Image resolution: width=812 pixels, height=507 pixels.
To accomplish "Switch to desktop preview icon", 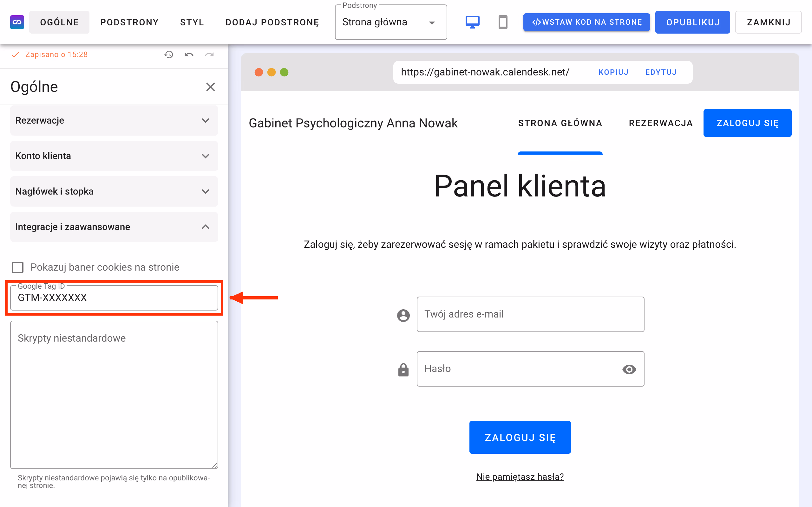I will click(x=472, y=22).
